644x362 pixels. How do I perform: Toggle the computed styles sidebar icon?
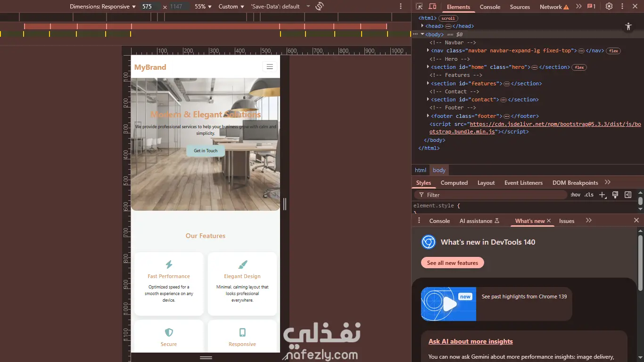pyautogui.click(x=628, y=195)
